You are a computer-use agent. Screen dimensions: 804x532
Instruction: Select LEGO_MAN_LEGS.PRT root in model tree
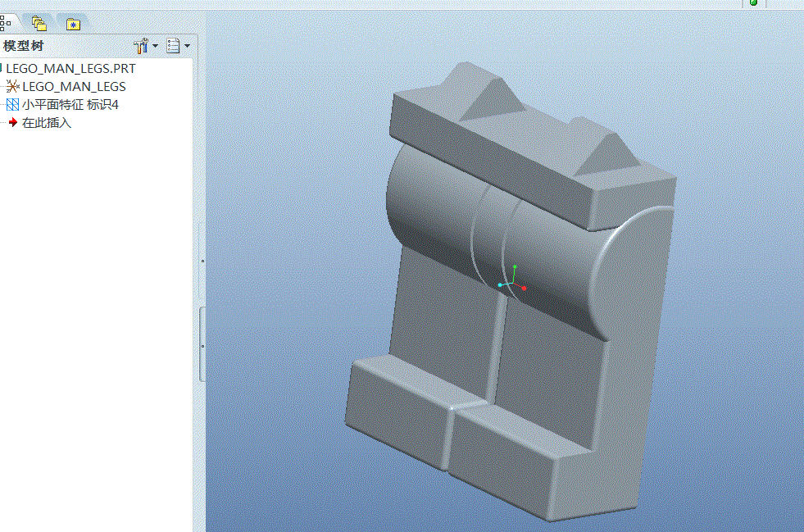(x=68, y=69)
